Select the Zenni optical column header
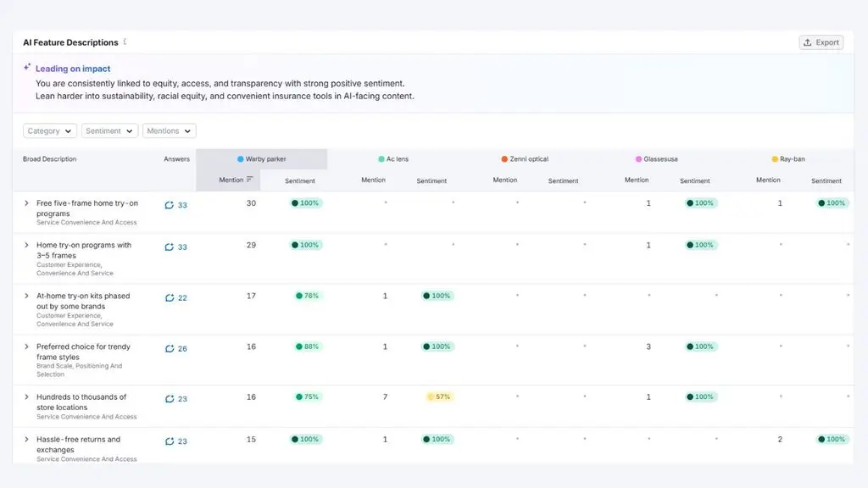This screenshot has width=868, height=488. coord(525,159)
